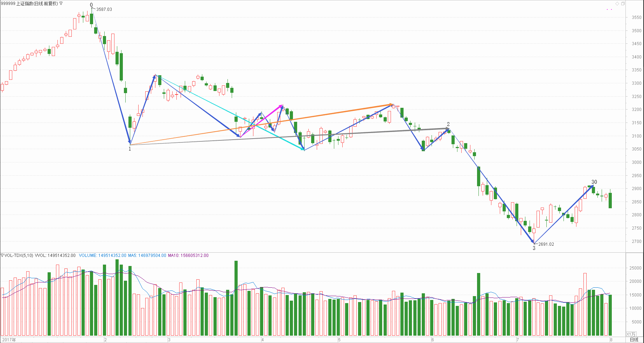This screenshot has width=644, height=343.
Task: Select the wave marker labeled 3
Action: [534, 248]
